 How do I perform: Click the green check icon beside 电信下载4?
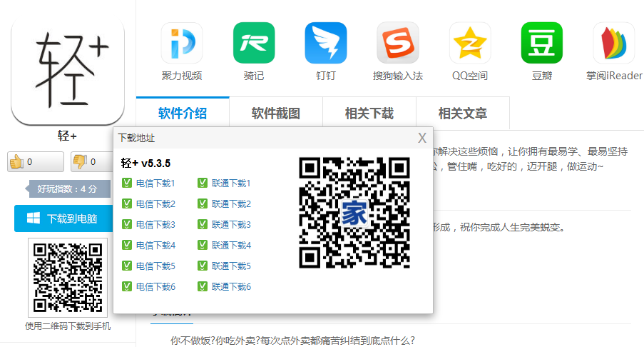tap(127, 245)
